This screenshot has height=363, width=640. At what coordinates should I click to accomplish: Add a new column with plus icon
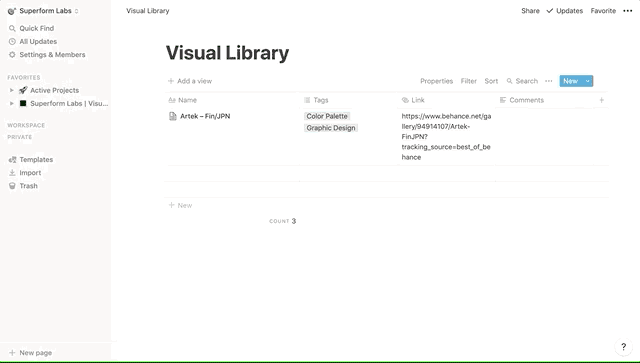(x=601, y=100)
